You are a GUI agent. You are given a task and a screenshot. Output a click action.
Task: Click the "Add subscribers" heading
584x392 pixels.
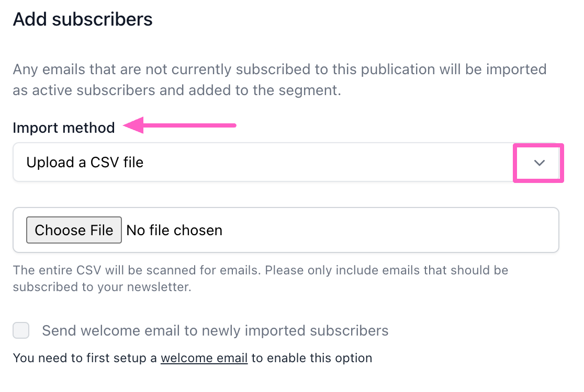(x=83, y=19)
